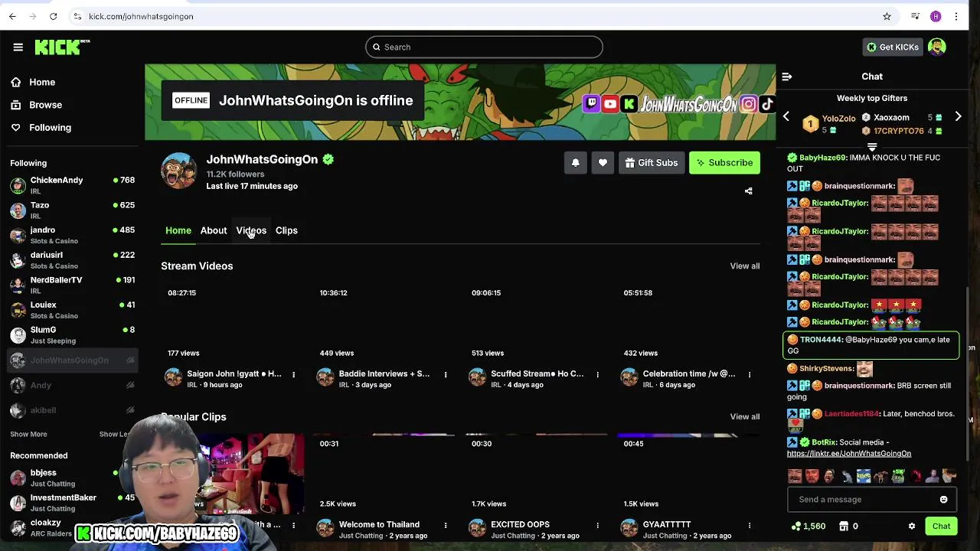Open Tazo's channel in the sidebar
Image resolution: width=980 pixels, height=551 pixels.
click(x=72, y=210)
